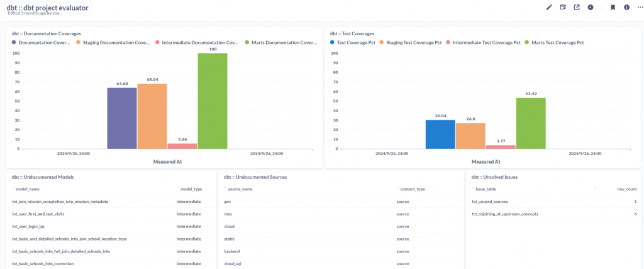
Task: Open the three-dot more options menu
Action: click(640, 8)
